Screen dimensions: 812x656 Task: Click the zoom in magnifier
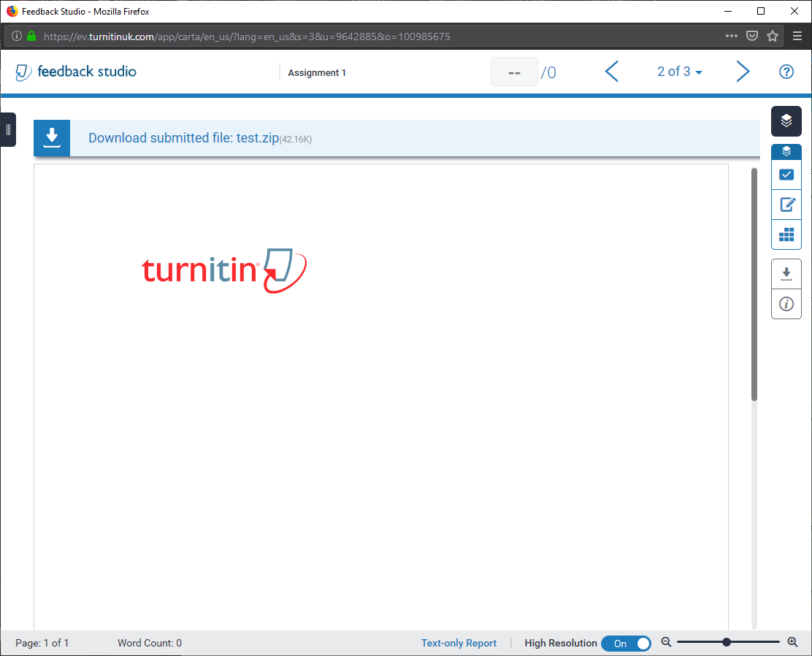792,643
